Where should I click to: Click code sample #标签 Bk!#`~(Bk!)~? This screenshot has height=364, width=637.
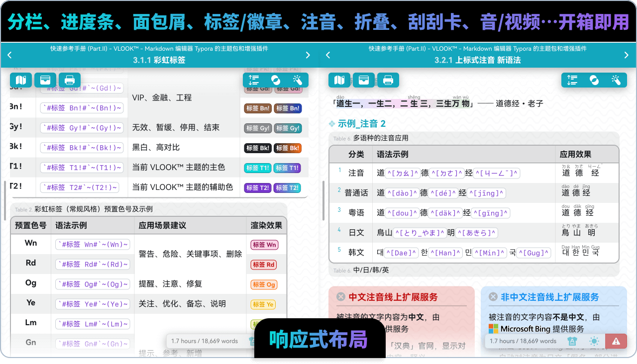point(82,148)
